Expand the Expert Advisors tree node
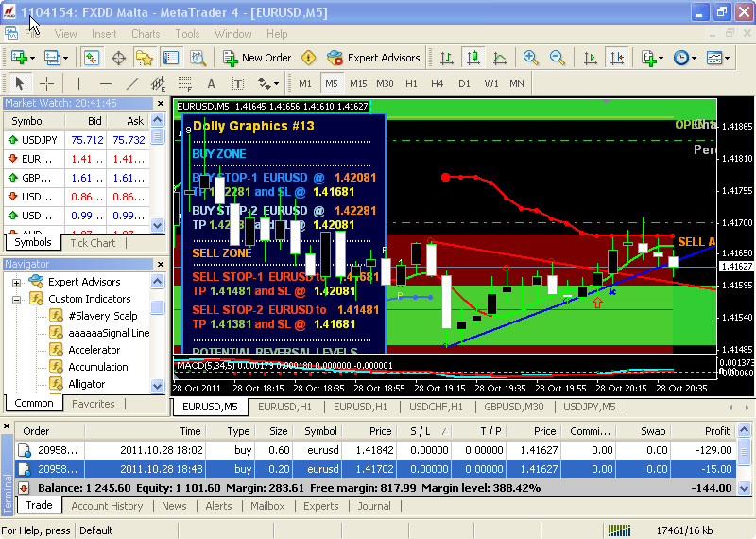 16,283
